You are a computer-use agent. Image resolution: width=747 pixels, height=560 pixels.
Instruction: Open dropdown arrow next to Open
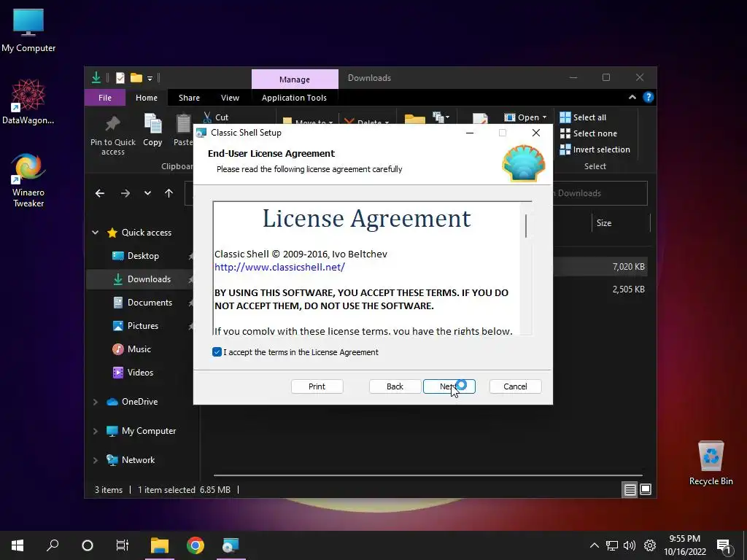(544, 117)
